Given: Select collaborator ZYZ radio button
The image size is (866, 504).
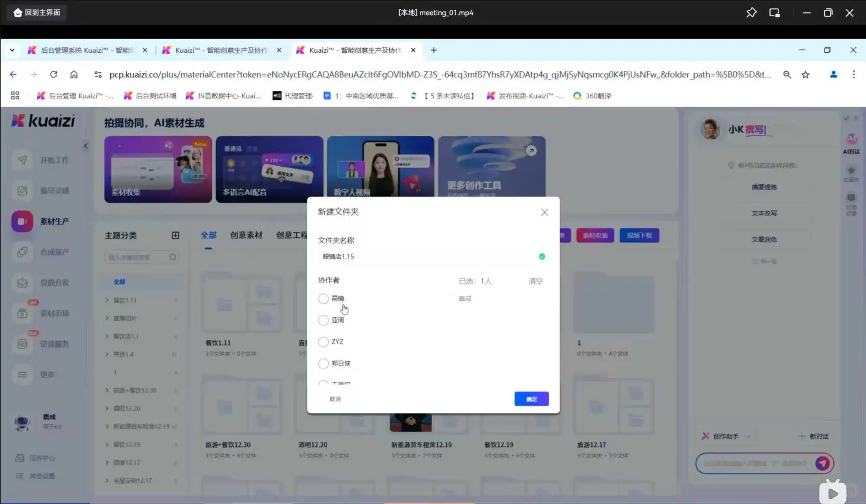Looking at the screenshot, I should [323, 342].
